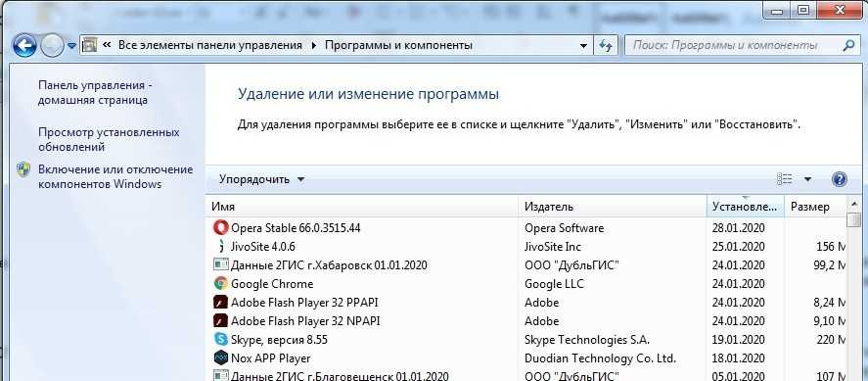The width and height of the screenshot is (868, 381).
Task: Sort by 'Имя' column header
Action: click(363, 207)
